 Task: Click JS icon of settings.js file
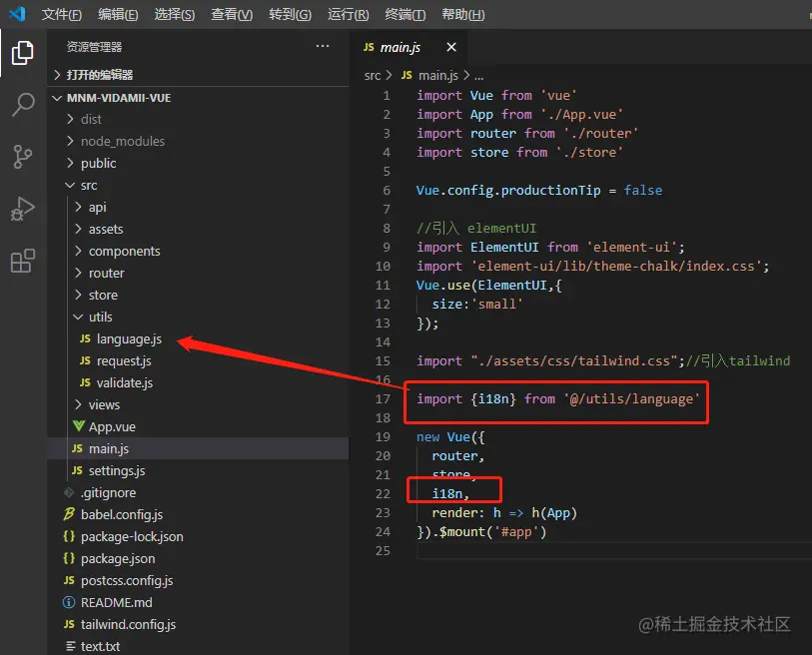click(x=77, y=470)
